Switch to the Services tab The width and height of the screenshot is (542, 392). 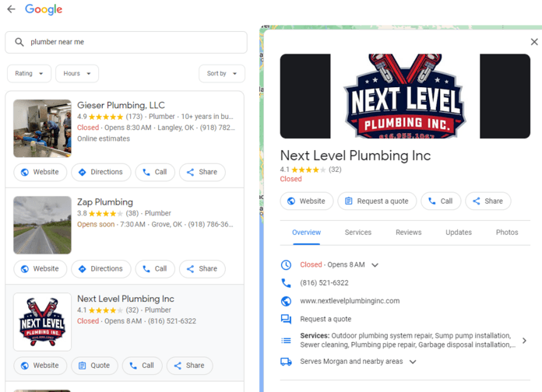(x=358, y=233)
